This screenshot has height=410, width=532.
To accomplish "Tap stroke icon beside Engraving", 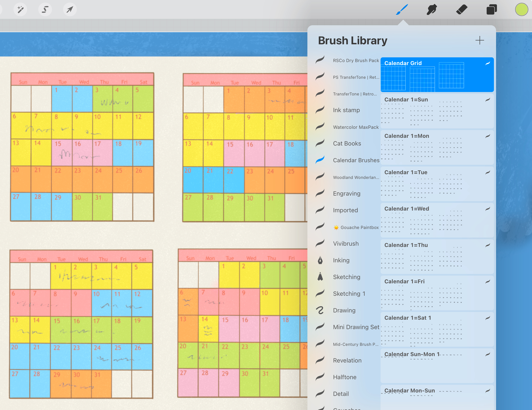I will click(320, 193).
